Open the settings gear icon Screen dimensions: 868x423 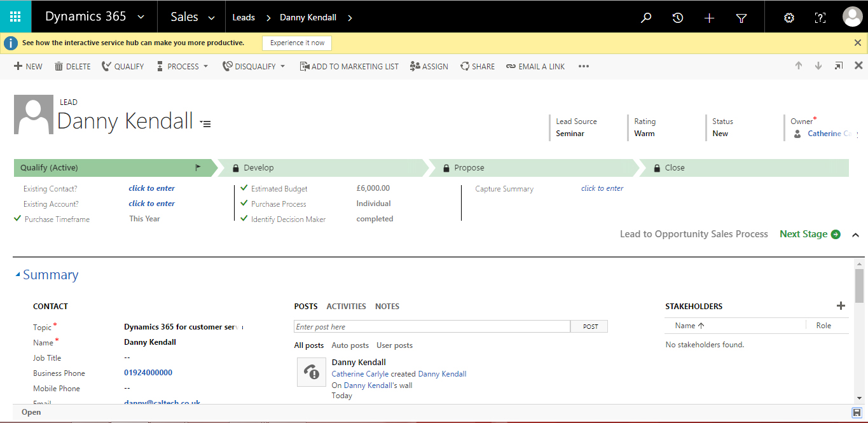tap(789, 18)
